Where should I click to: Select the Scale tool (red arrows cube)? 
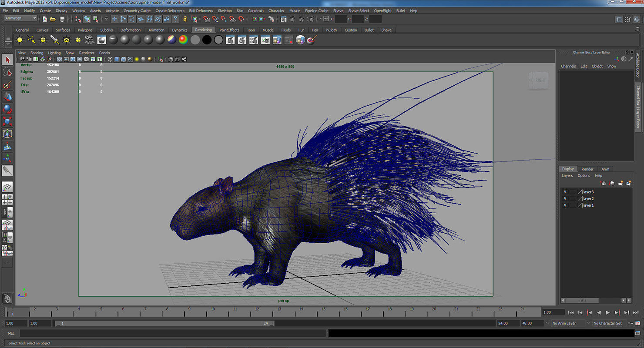7,121
